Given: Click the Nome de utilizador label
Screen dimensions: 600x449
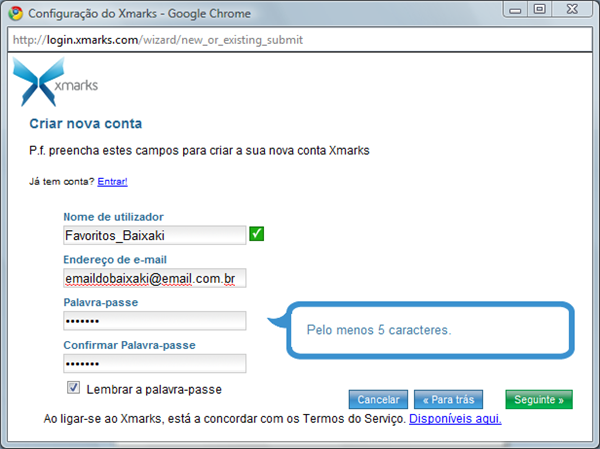Looking at the screenshot, I should point(113,217).
